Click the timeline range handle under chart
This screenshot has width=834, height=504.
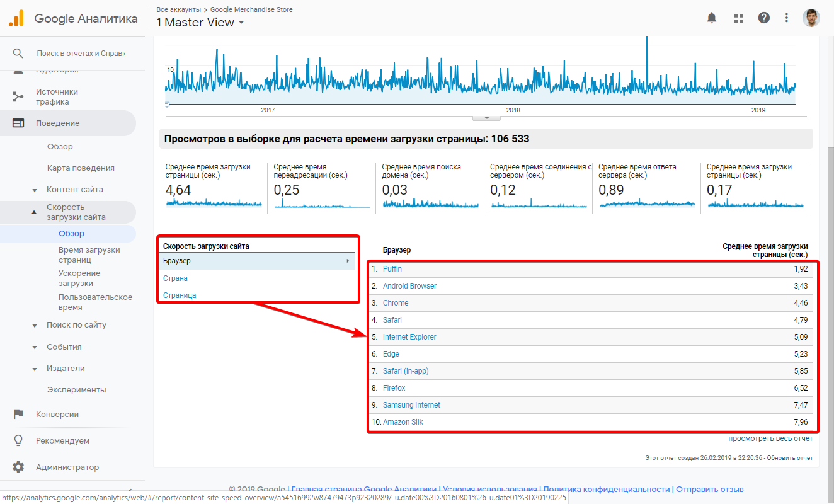pos(486,117)
